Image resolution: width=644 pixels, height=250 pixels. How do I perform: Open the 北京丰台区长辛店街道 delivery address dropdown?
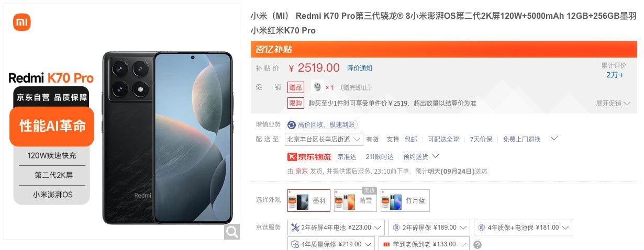pos(324,139)
